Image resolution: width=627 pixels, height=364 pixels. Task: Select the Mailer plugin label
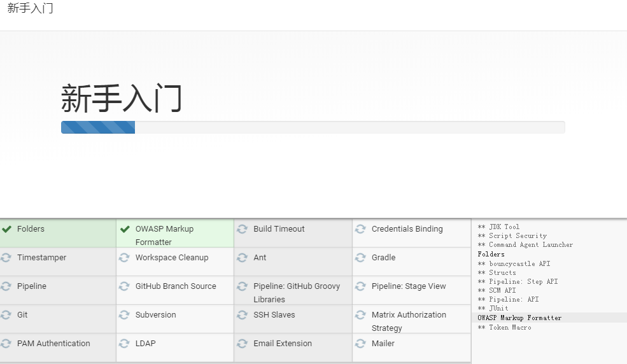click(x=383, y=344)
